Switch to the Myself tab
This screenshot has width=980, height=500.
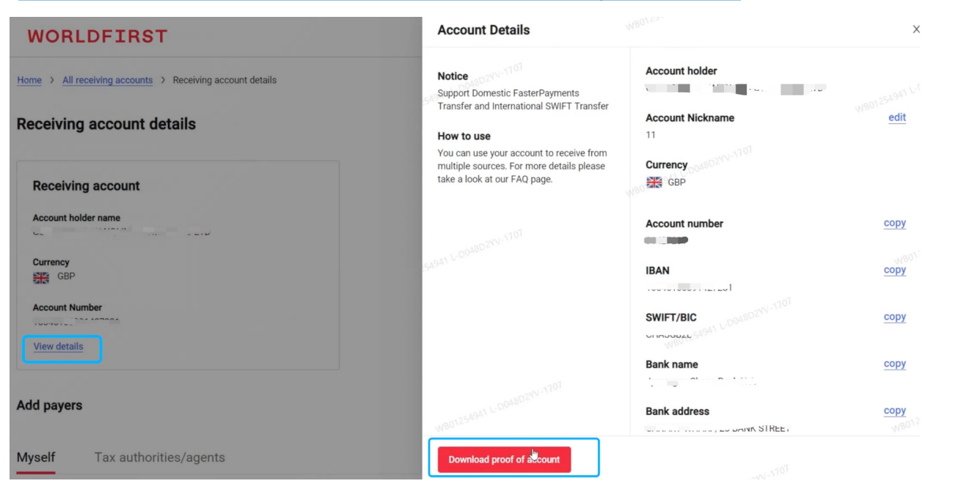pos(36,457)
